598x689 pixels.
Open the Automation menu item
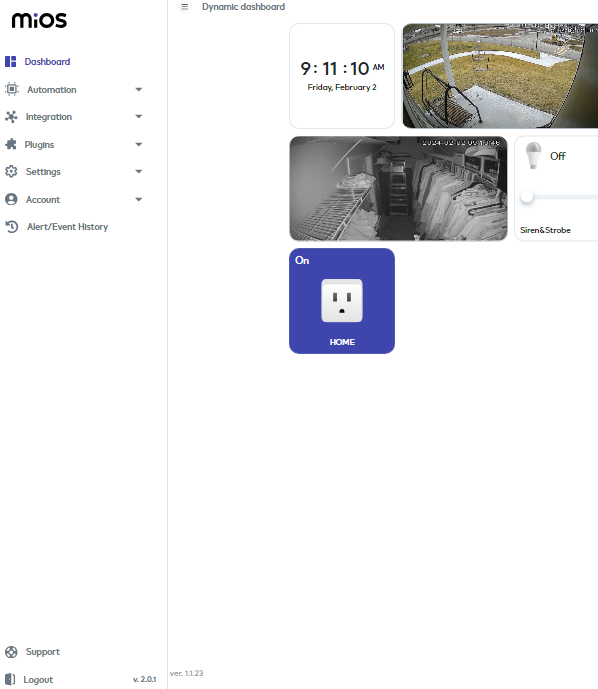51,90
